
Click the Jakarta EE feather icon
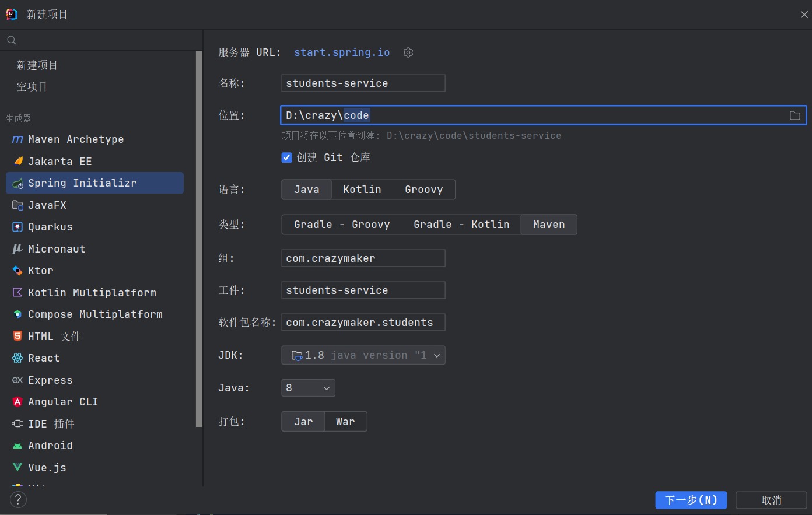[x=17, y=161]
